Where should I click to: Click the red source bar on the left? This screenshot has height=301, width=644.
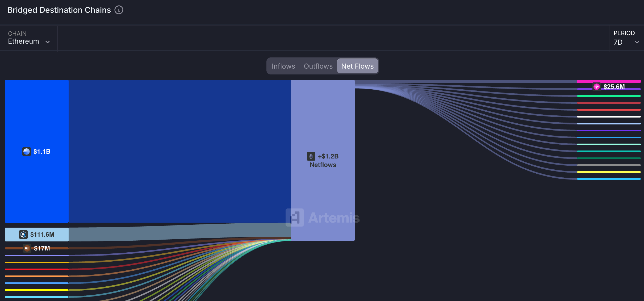click(x=37, y=269)
